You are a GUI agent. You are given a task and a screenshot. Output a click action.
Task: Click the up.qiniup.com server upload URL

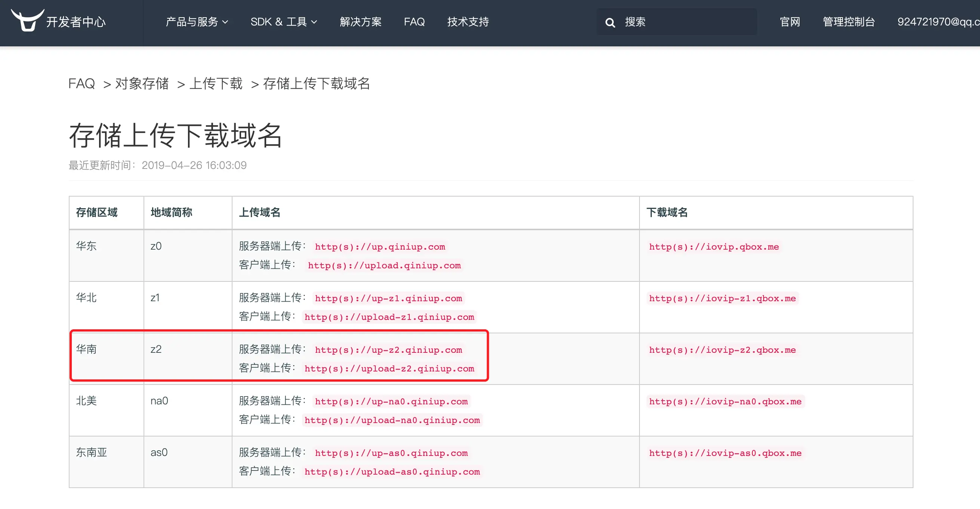click(380, 247)
